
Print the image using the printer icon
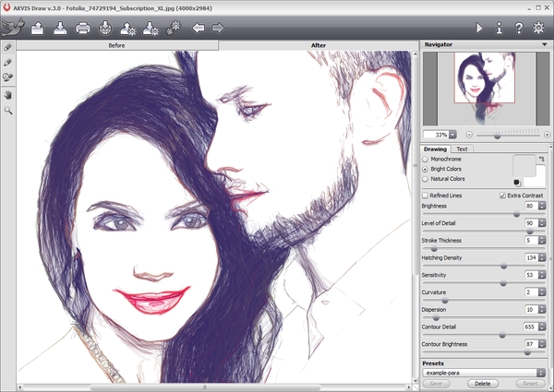[82, 28]
